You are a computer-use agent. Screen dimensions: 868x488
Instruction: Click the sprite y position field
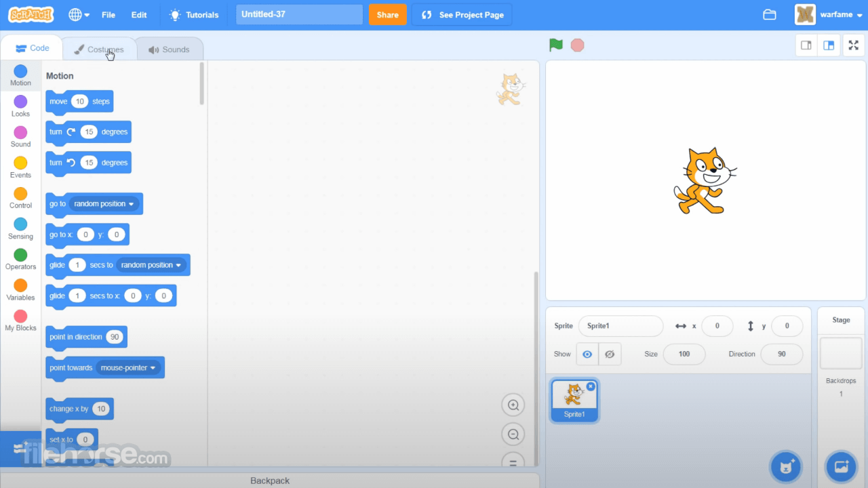787,326
